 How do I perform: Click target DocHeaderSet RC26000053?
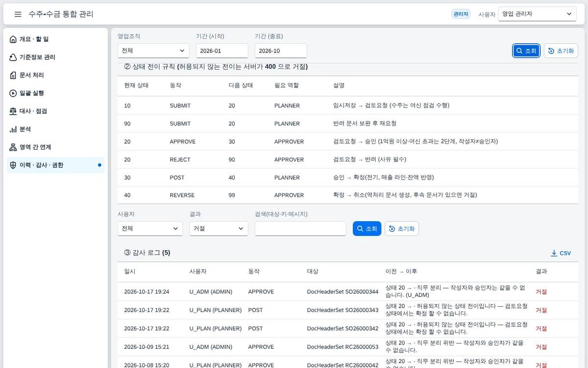click(343, 347)
